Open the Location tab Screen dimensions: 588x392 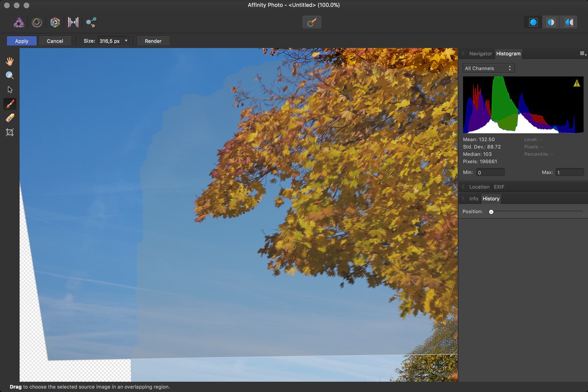point(479,187)
